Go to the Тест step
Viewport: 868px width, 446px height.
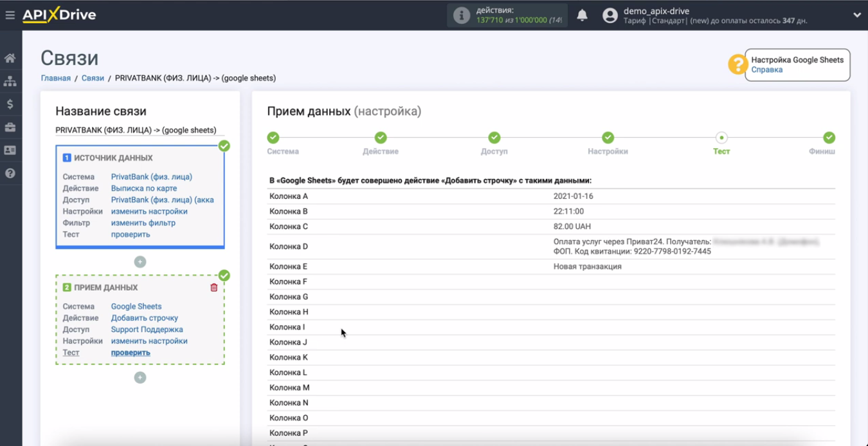pos(721,138)
